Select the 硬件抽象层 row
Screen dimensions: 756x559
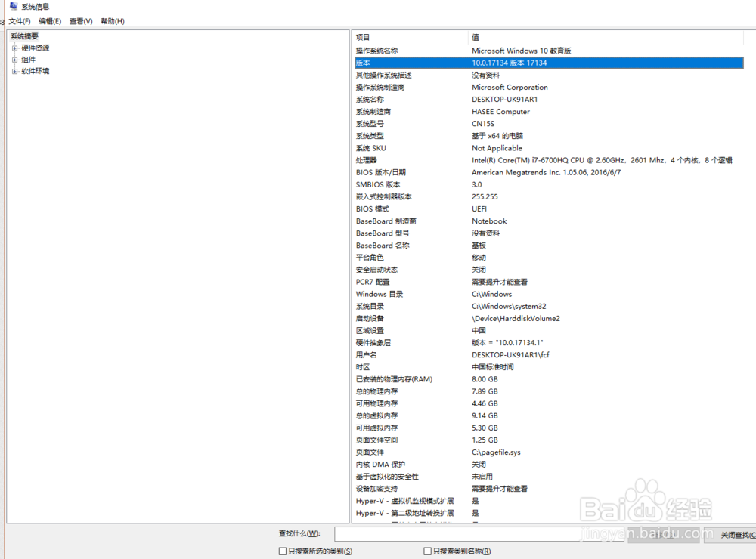549,343
